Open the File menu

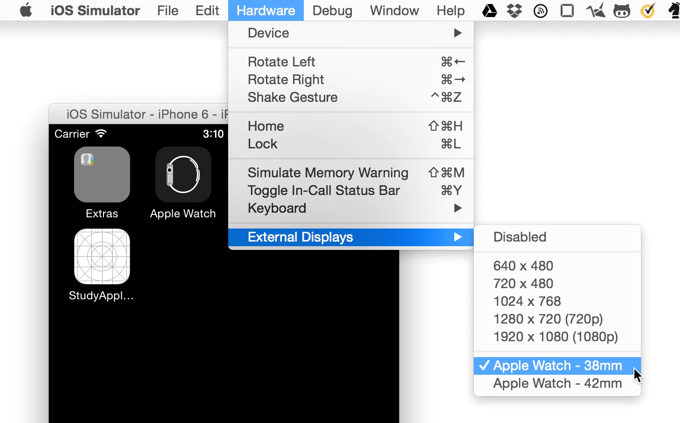167,10
